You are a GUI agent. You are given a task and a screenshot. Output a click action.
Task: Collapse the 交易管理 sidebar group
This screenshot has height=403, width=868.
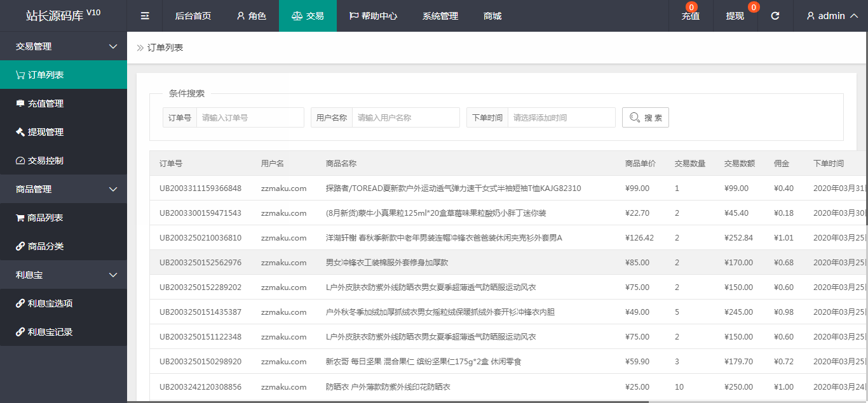[113, 46]
